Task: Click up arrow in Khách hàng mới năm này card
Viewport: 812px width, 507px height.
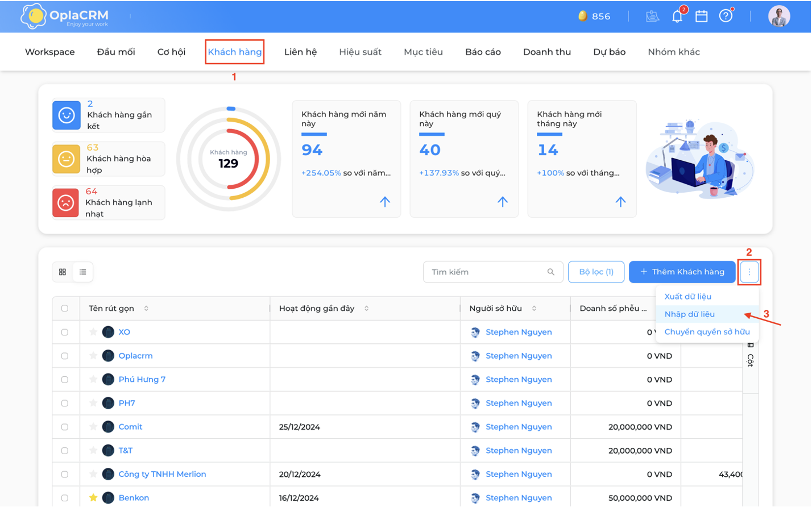Action: (x=385, y=201)
